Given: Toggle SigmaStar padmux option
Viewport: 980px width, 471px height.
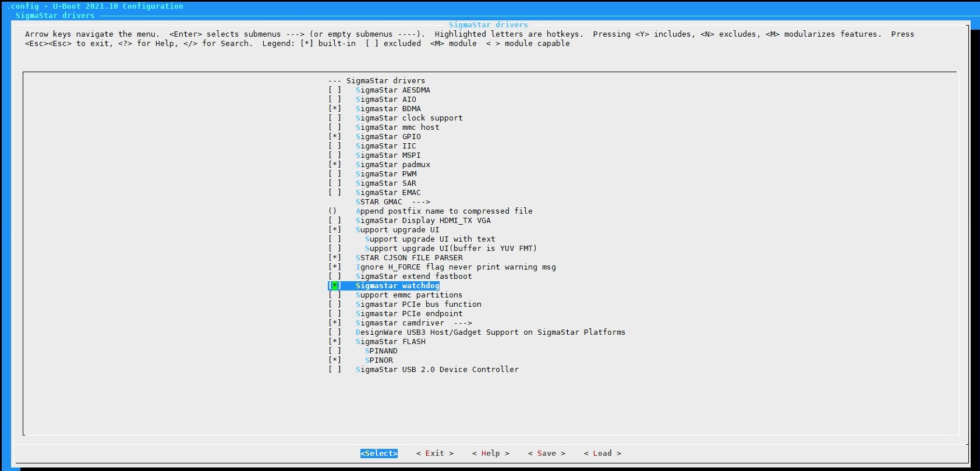Looking at the screenshot, I should (x=379, y=165).
